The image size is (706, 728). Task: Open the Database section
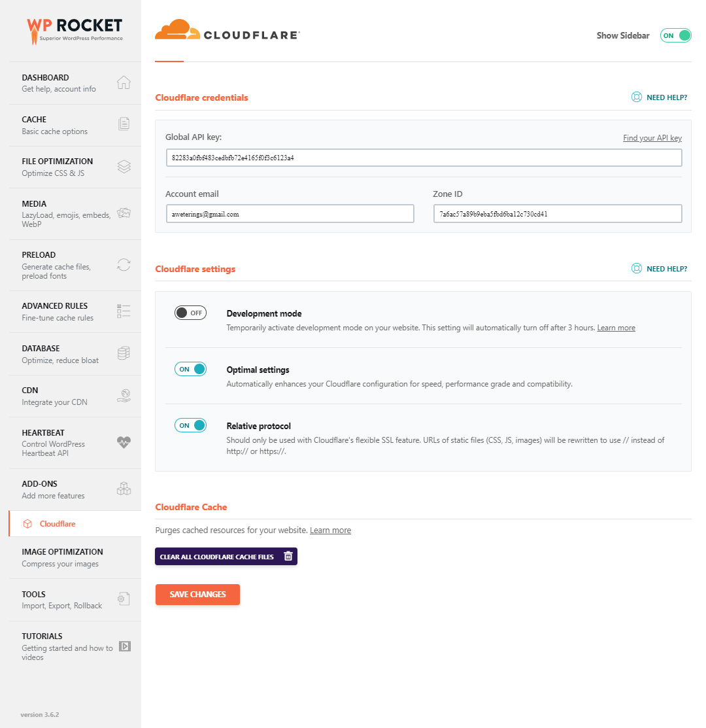[75, 354]
